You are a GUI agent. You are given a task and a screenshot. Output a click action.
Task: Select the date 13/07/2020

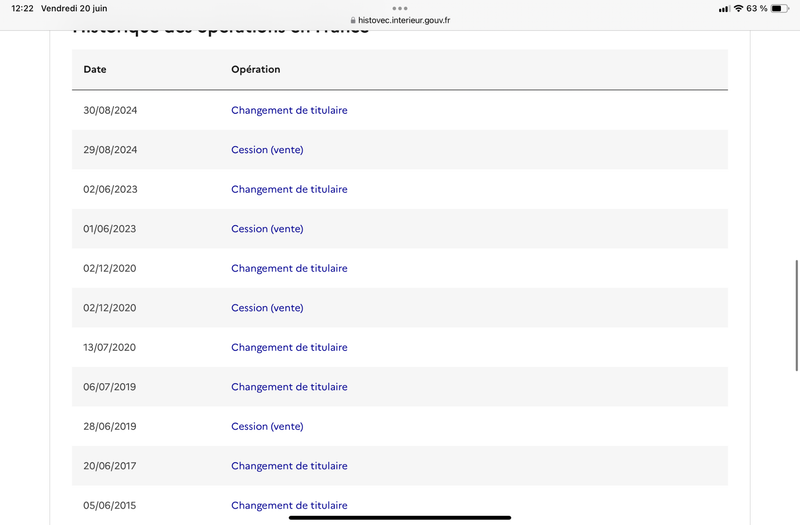click(x=110, y=347)
